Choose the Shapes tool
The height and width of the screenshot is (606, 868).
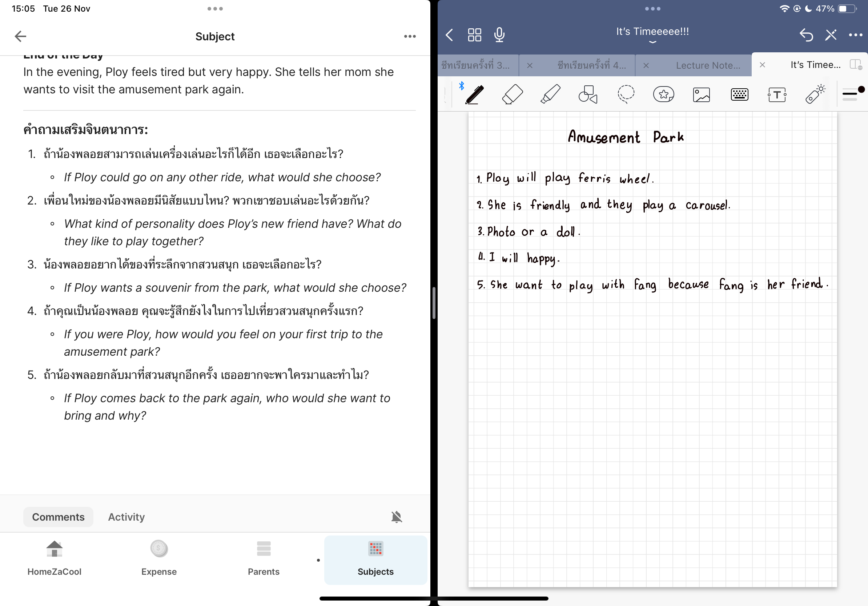coord(588,94)
